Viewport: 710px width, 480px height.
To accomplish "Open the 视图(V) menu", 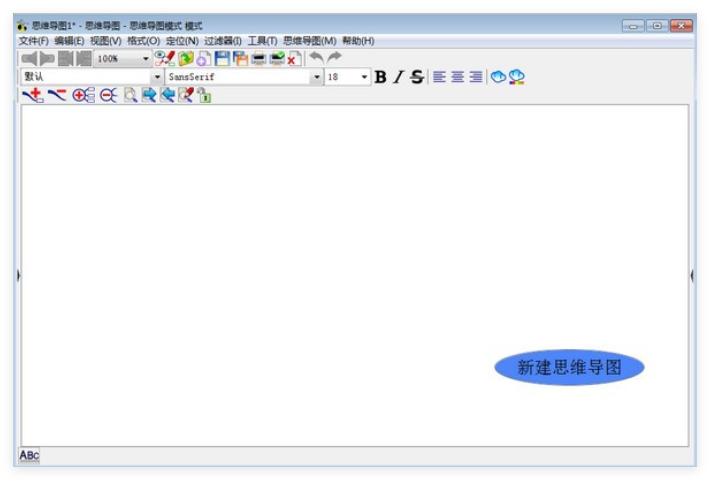I will (x=106, y=41).
